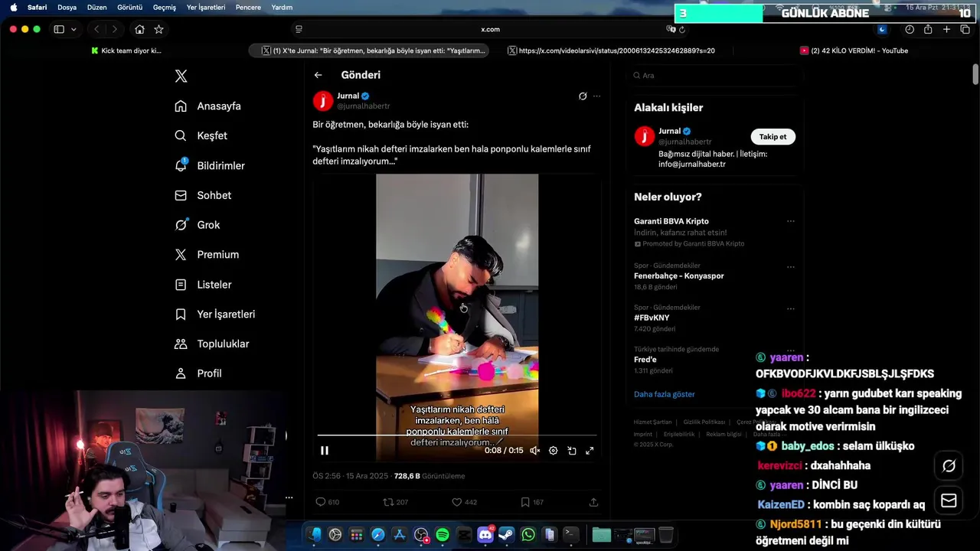Image resolution: width=980 pixels, height=551 pixels.
Task: Open Topluluklar communities
Action: point(211,344)
